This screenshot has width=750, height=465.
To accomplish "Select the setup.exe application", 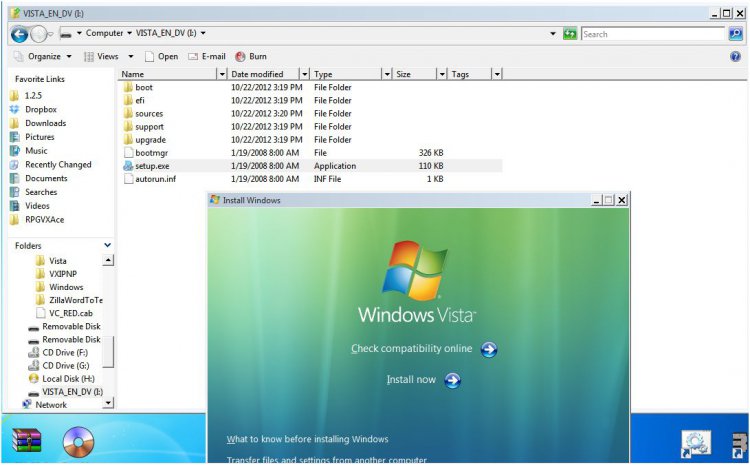I will 146,166.
